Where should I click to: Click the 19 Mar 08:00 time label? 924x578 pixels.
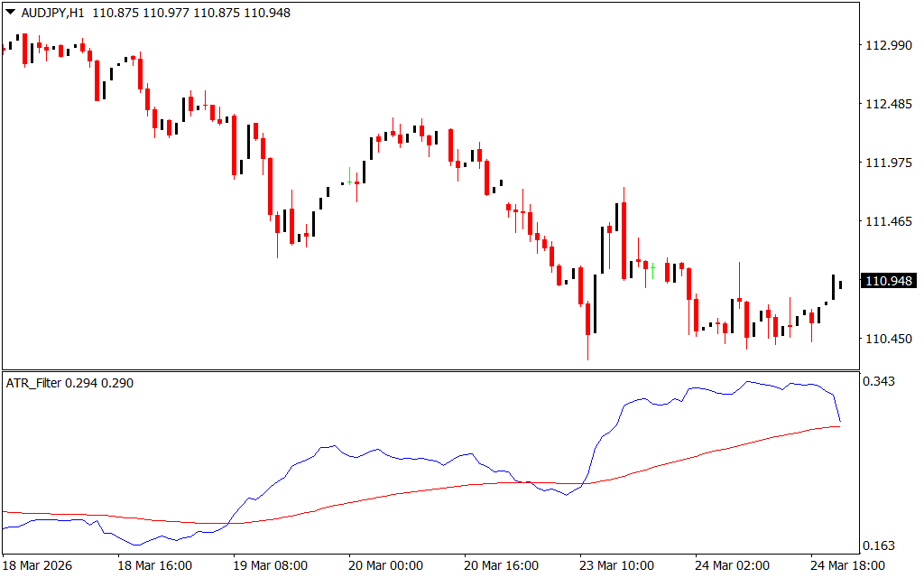[271, 565]
